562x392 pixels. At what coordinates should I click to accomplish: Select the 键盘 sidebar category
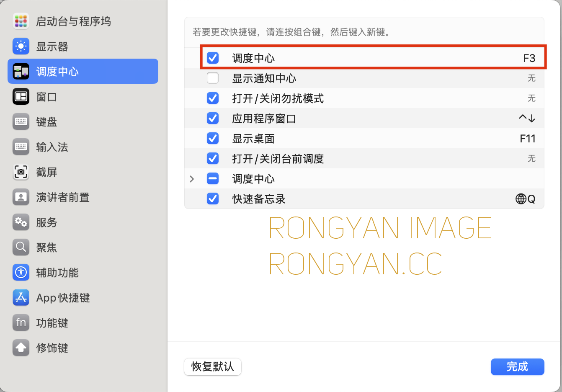(46, 122)
